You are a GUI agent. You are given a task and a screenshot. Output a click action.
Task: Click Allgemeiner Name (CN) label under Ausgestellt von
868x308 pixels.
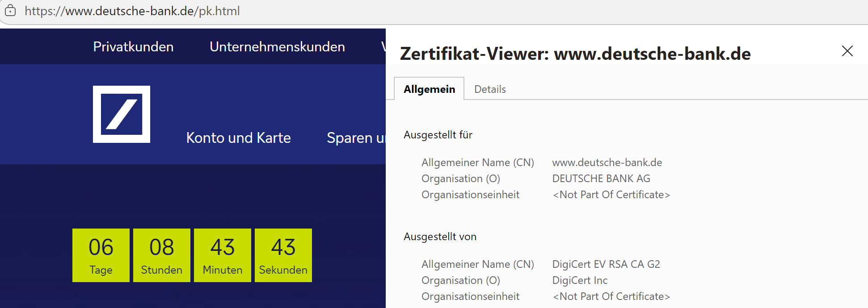pyautogui.click(x=478, y=264)
